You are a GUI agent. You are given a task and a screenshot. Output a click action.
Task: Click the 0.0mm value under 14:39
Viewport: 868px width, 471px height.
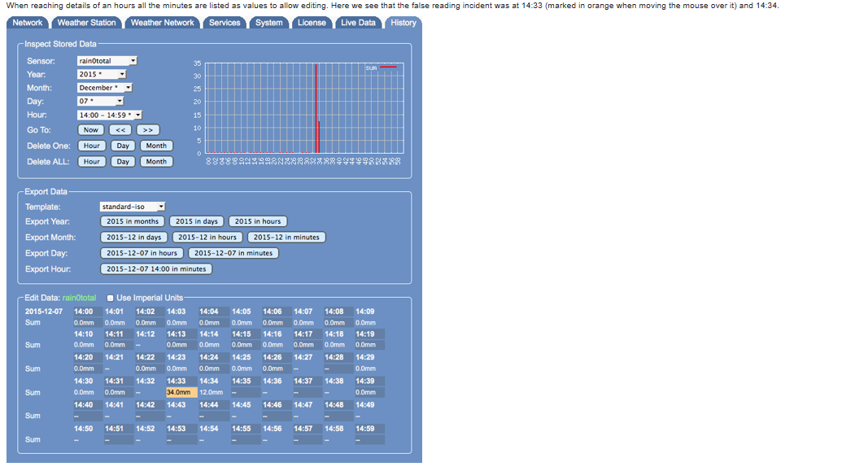point(366,392)
